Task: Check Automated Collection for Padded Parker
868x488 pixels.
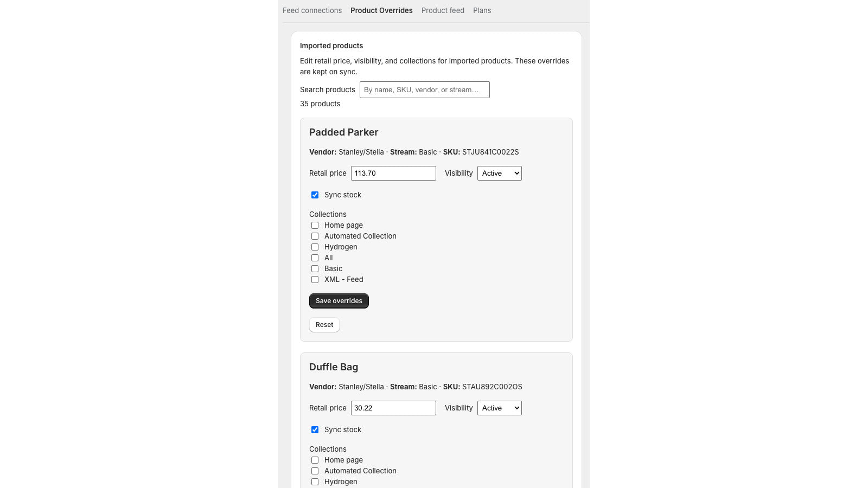Action: point(315,236)
